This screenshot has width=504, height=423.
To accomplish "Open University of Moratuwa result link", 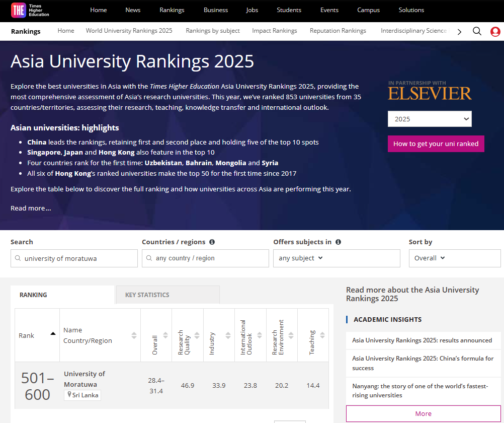I will click(85, 379).
